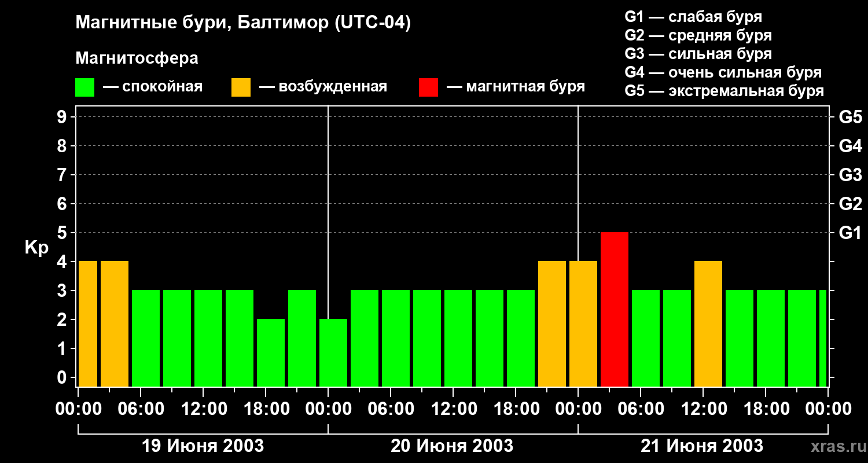Select the red Kp 5 storm bar

point(615,310)
